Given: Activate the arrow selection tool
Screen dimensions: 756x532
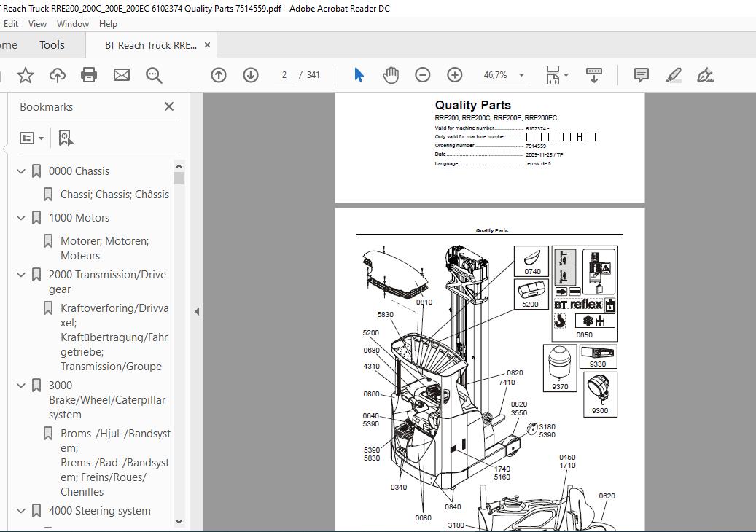Looking at the screenshot, I should (x=359, y=75).
